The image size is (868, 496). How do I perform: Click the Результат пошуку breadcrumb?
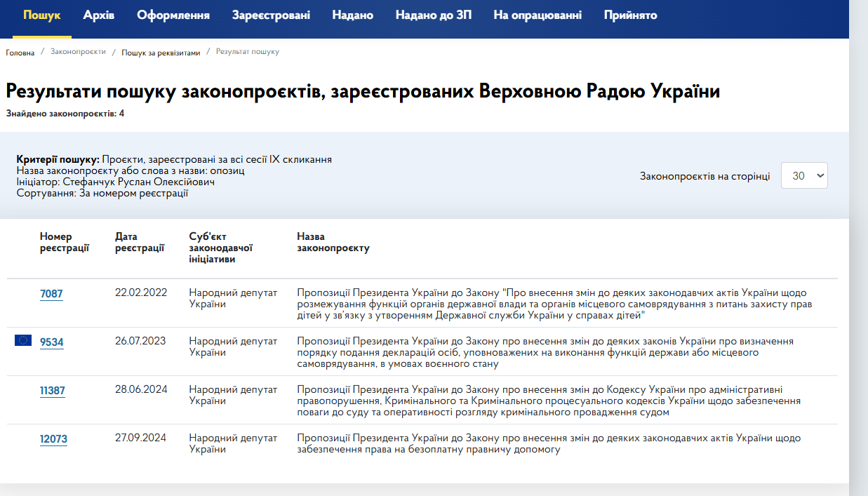(248, 52)
